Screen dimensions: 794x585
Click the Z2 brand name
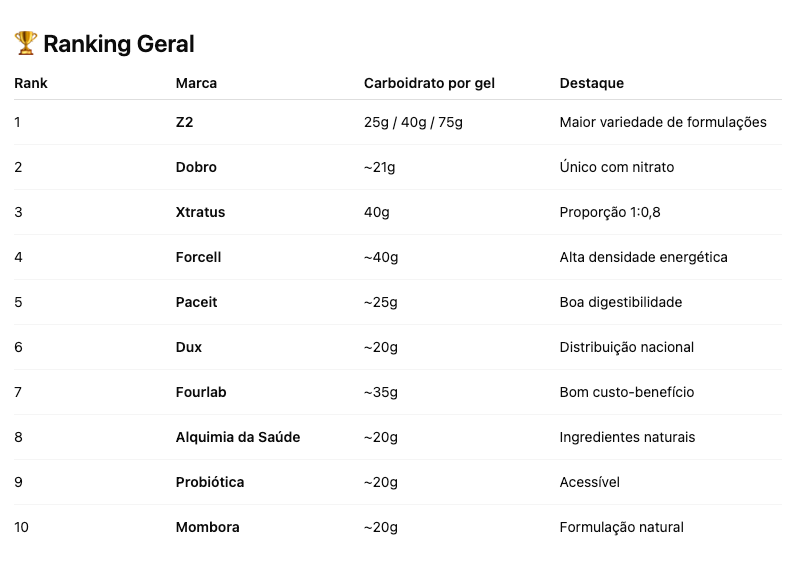pos(184,122)
